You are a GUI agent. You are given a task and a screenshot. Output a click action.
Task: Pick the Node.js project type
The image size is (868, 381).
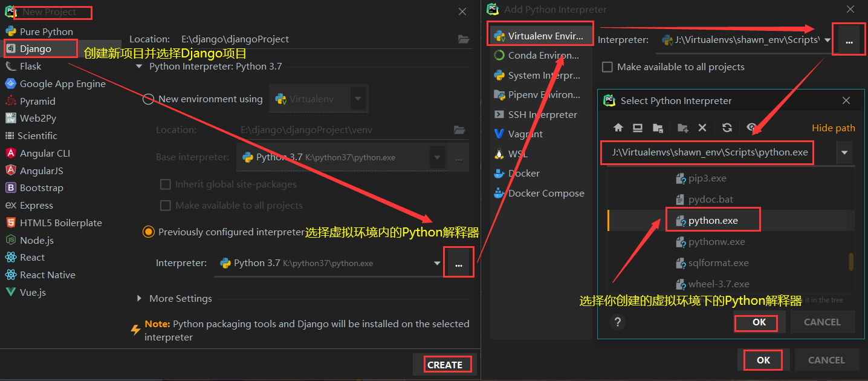(36, 240)
